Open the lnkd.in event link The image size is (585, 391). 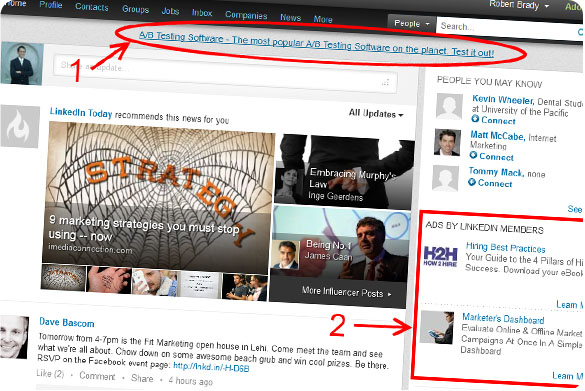click(x=211, y=367)
